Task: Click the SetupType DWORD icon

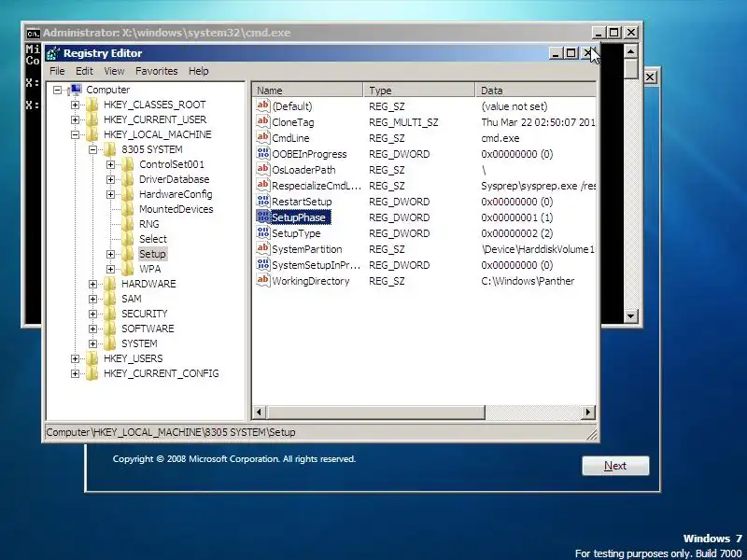Action: (x=263, y=232)
